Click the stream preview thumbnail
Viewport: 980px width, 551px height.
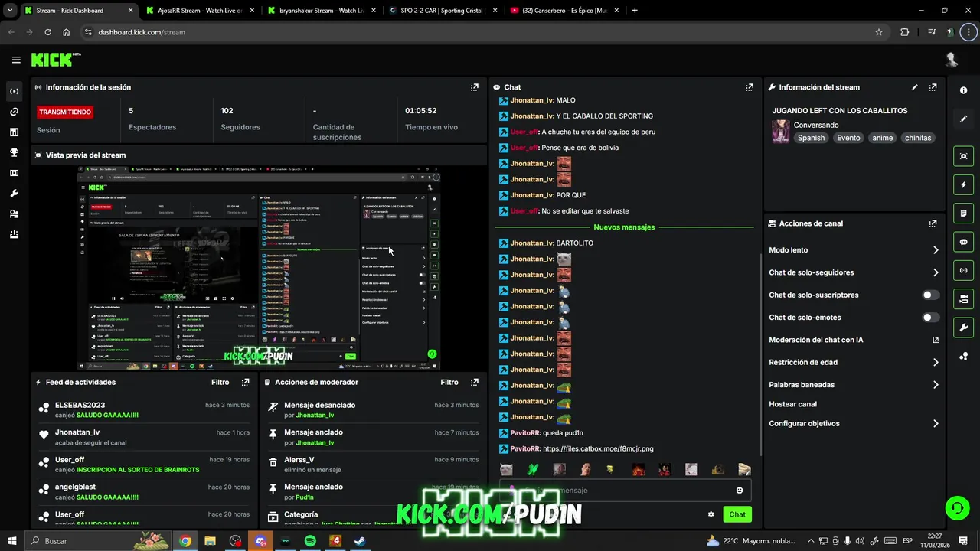click(259, 268)
